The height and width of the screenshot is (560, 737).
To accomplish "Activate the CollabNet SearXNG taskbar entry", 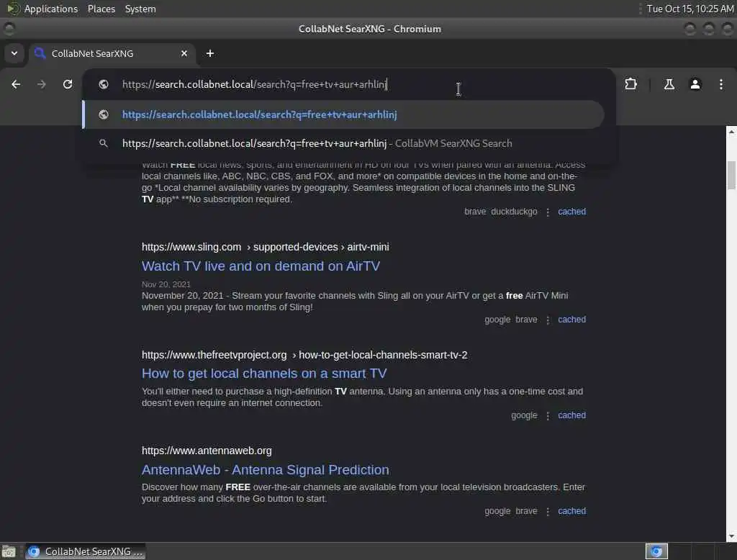I will tap(85, 551).
